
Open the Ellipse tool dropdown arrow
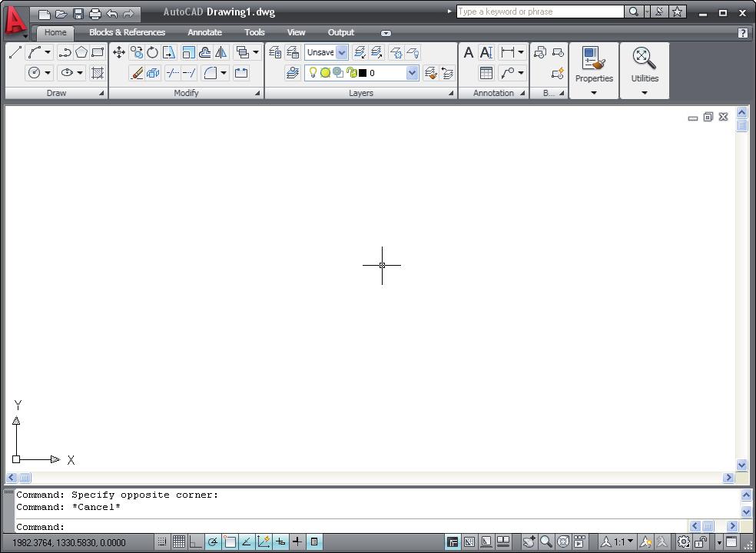pyautogui.click(x=80, y=73)
